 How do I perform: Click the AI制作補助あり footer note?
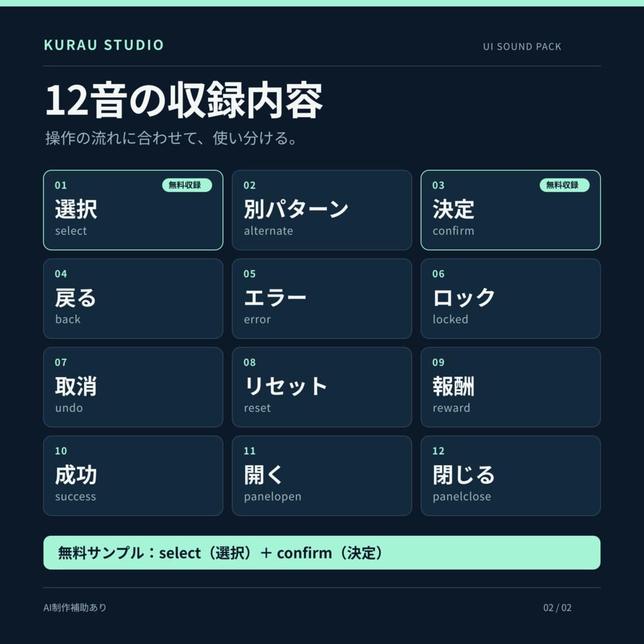(75, 608)
